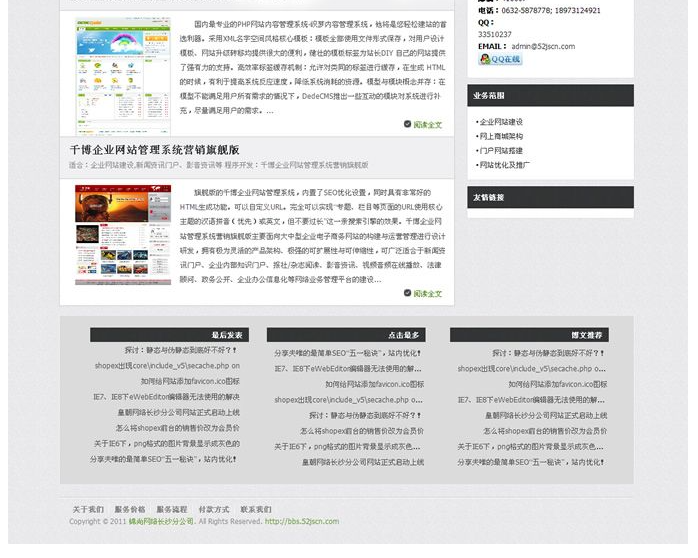Open 长沙分公司网站正式启动 post under 点击最多
The image size is (698, 558).
[363, 462]
